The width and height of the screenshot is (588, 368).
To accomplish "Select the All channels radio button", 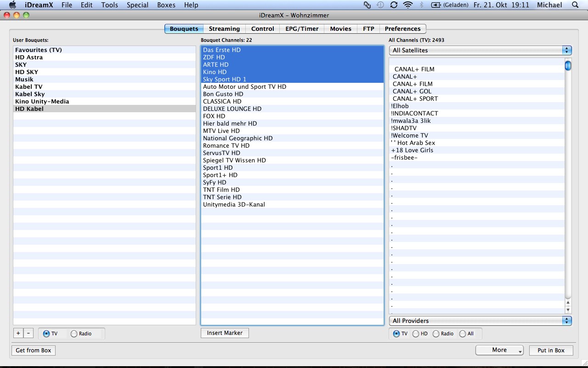I will tap(463, 334).
